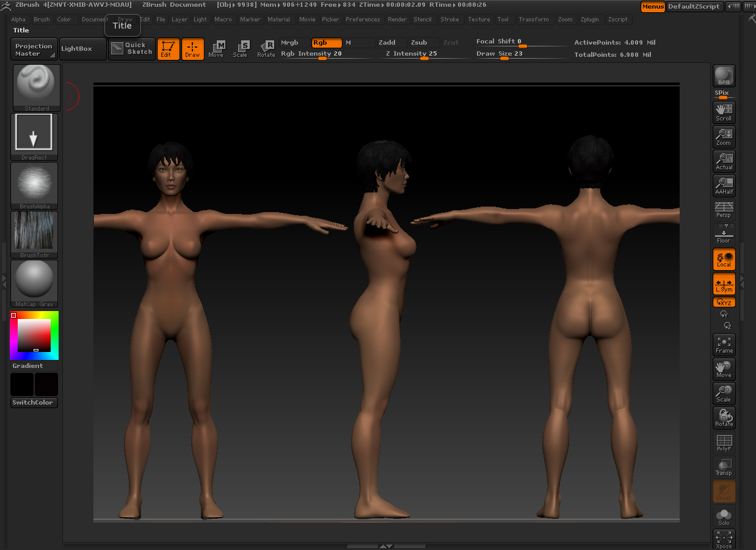Toggle L.Sym local symmetry
Screen dimensions: 756x550
click(x=724, y=284)
